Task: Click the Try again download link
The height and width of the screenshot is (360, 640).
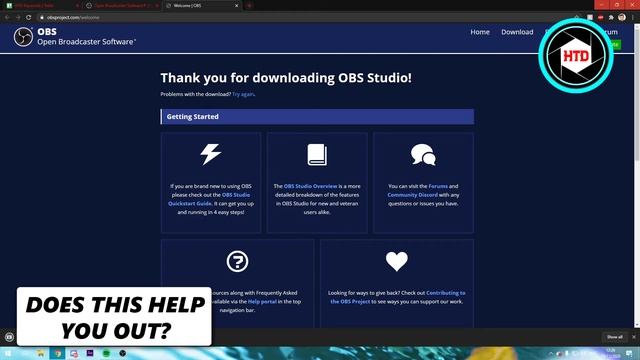Action: [x=243, y=94]
